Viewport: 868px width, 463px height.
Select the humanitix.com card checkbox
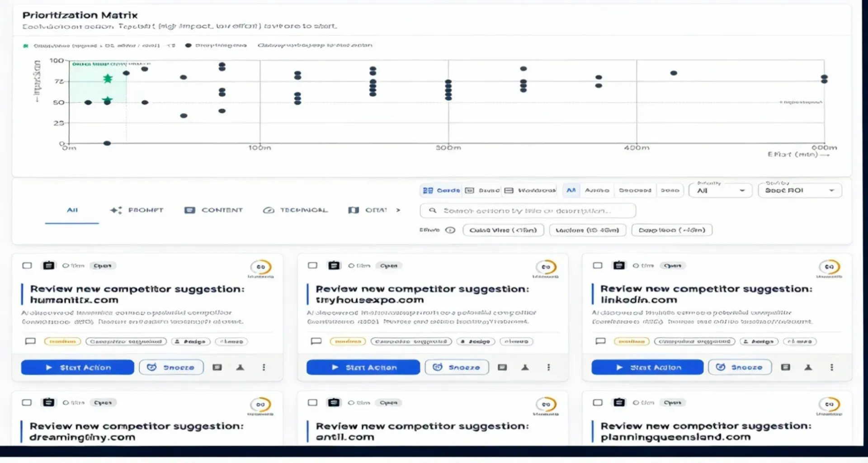point(27,265)
